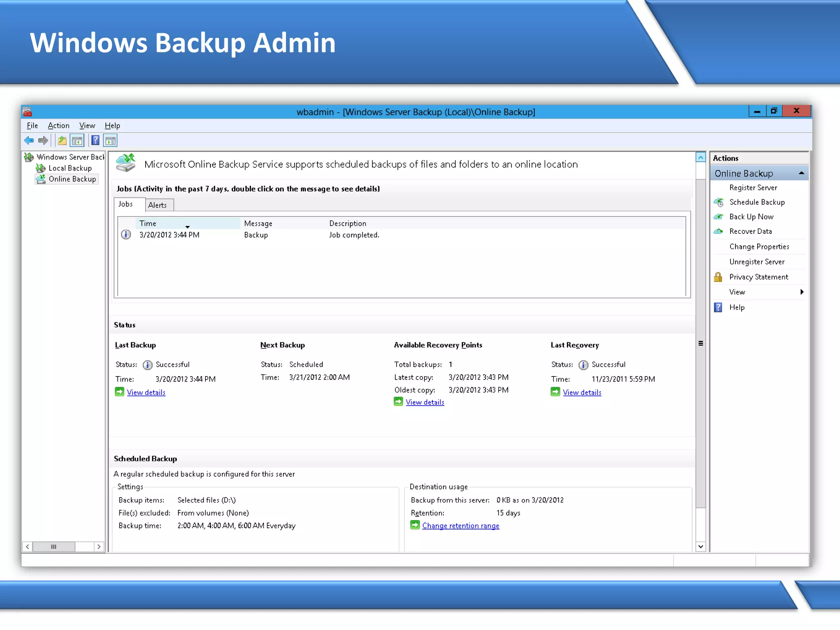Click the tree pane scroll right arrow
The width and height of the screenshot is (840, 630).
pyautogui.click(x=98, y=546)
